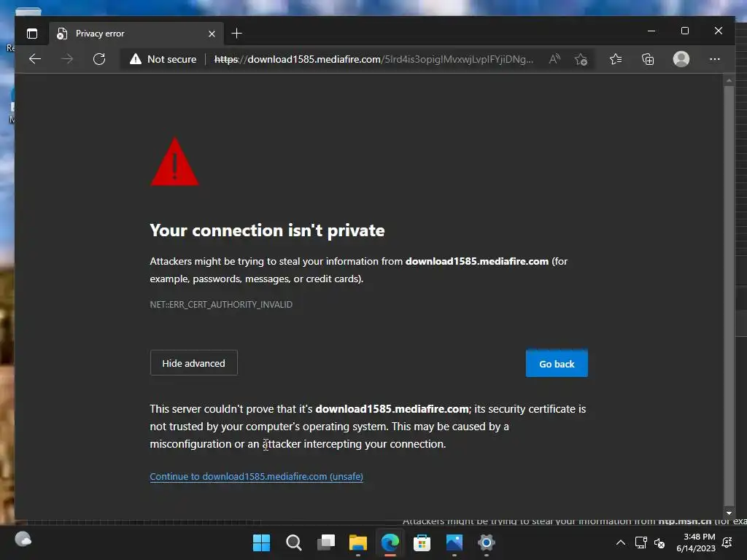Select the Privacy error tab

click(x=136, y=34)
